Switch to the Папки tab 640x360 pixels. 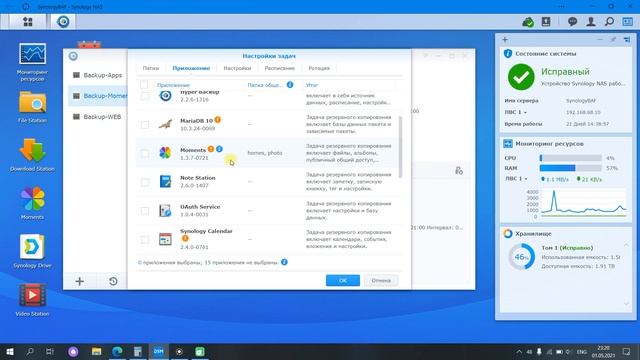(x=151, y=68)
